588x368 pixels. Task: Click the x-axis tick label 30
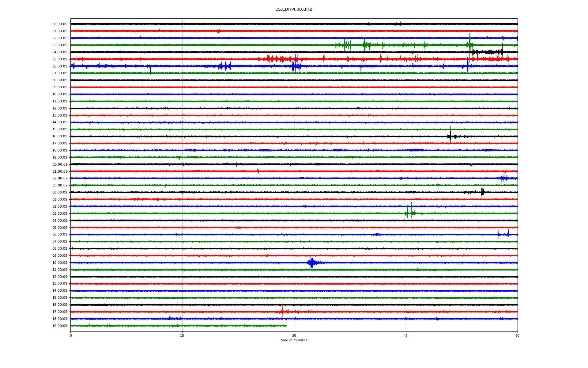pyautogui.click(x=294, y=335)
